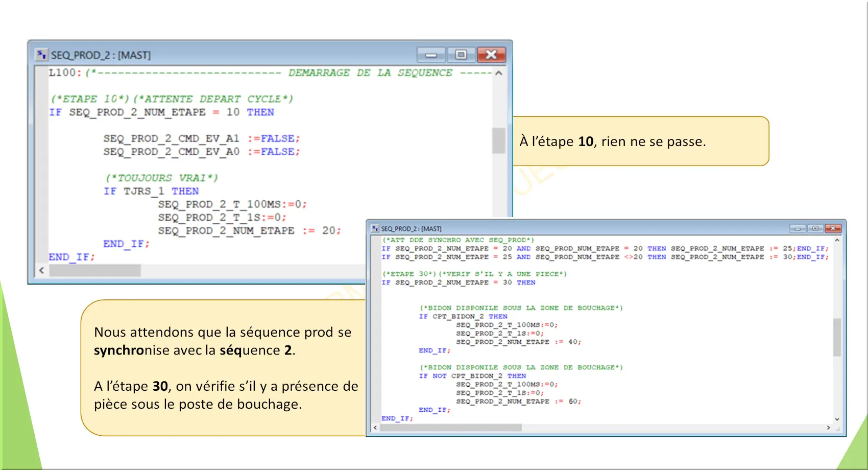The height and width of the screenshot is (470, 868).
Task: Click scroll-up arrow in the large code window
Action: pyautogui.click(x=499, y=73)
